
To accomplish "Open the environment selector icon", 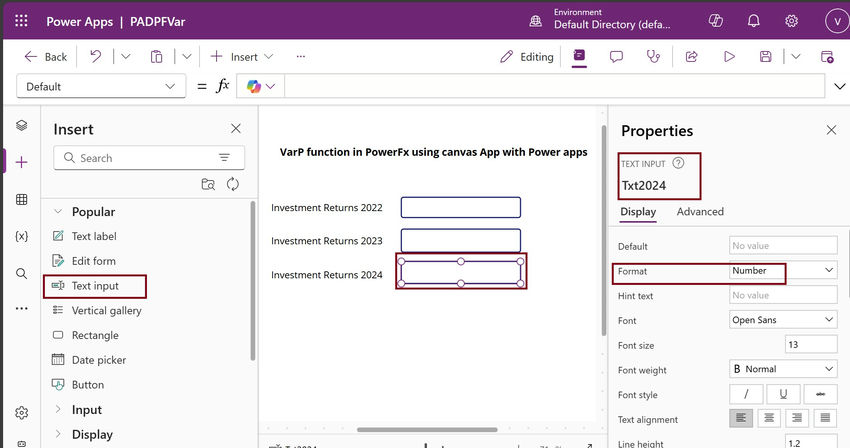I will tap(535, 21).
